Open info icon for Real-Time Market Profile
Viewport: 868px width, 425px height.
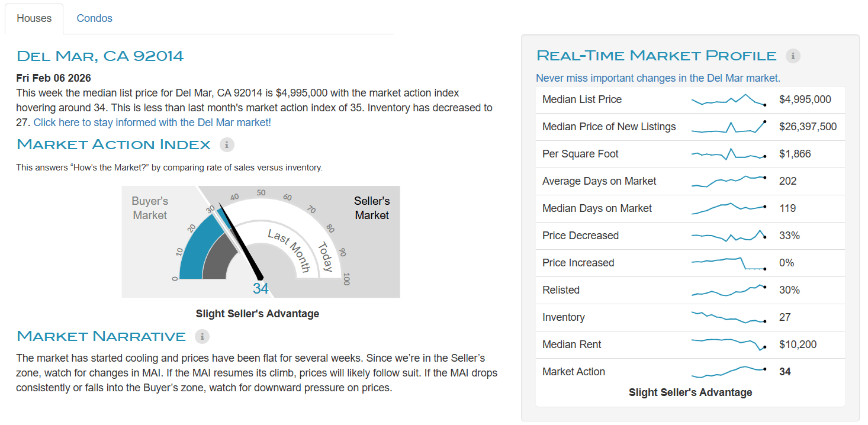point(793,56)
